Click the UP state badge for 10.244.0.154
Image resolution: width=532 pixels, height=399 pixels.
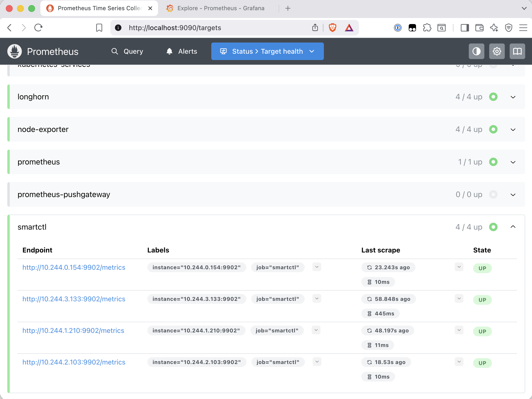(482, 268)
